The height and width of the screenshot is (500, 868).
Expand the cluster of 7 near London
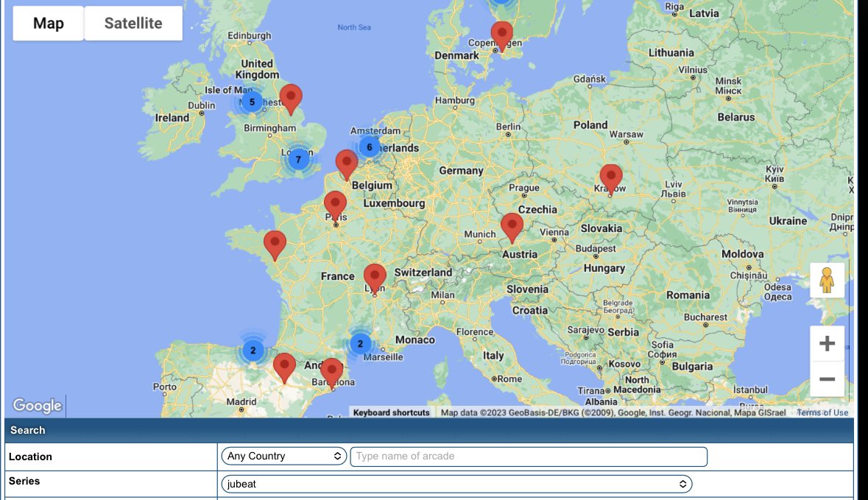point(298,159)
